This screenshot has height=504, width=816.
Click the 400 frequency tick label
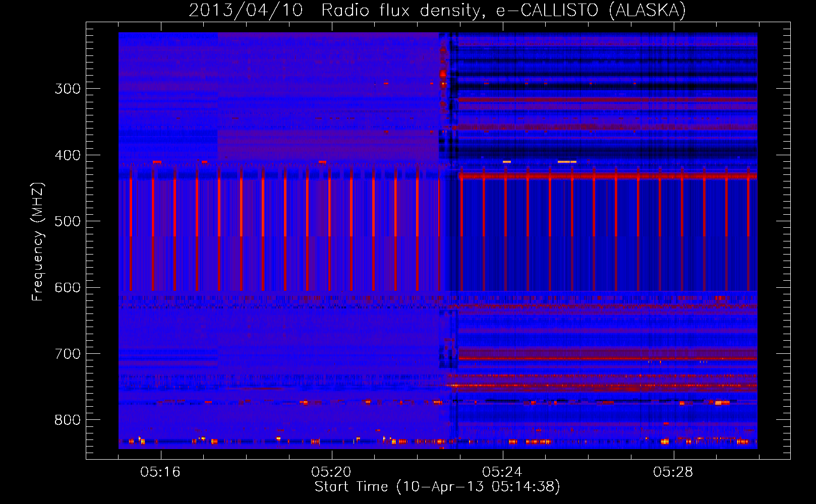[68, 155]
